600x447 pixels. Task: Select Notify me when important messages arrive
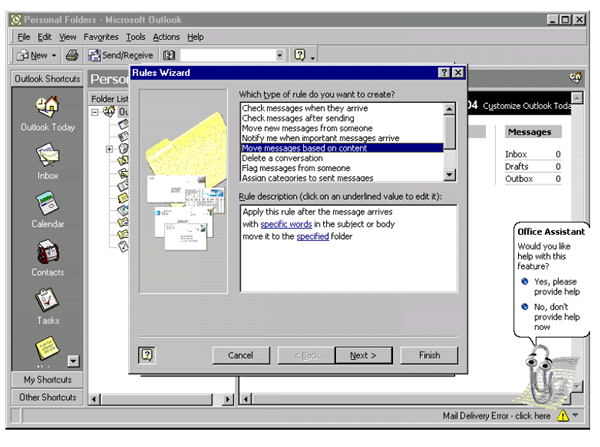pyautogui.click(x=342, y=138)
